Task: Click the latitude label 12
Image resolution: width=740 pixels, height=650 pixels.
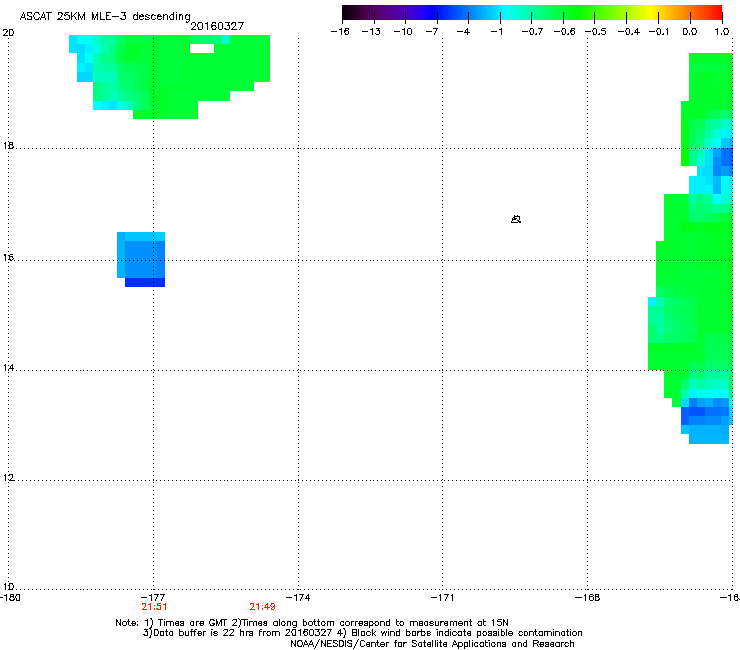Action: 8,478
